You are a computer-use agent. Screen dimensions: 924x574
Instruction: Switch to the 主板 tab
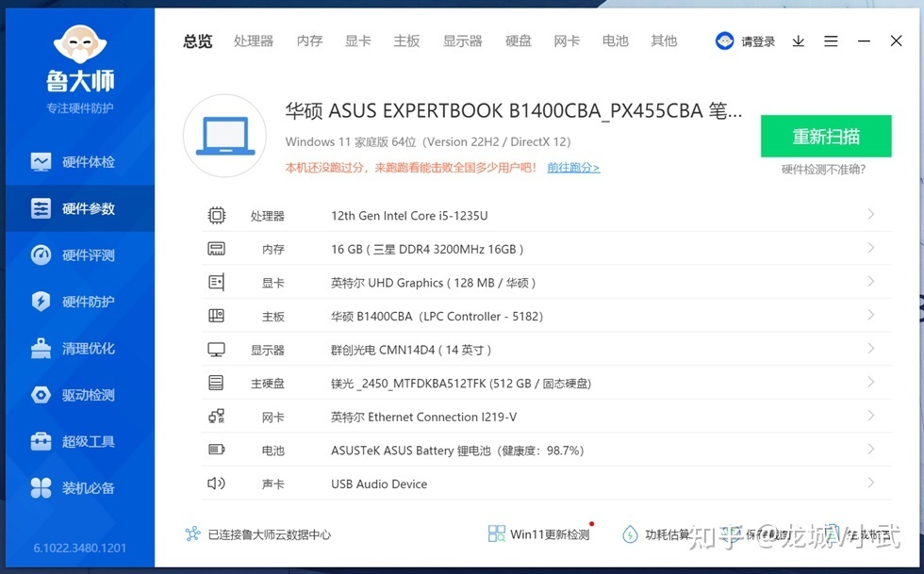pos(406,41)
